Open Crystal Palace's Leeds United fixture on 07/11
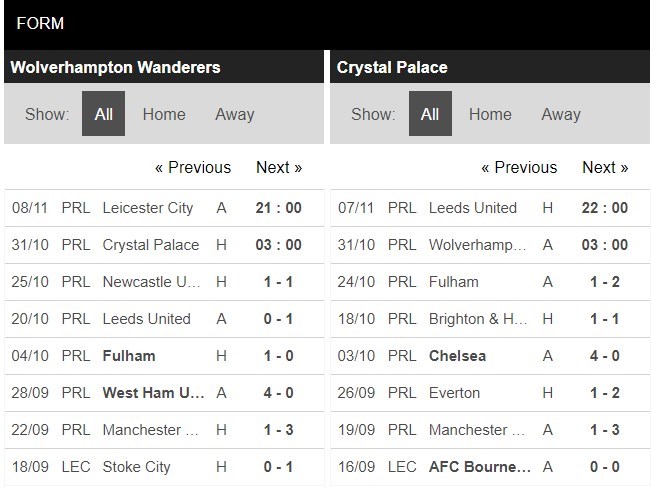 (490, 208)
